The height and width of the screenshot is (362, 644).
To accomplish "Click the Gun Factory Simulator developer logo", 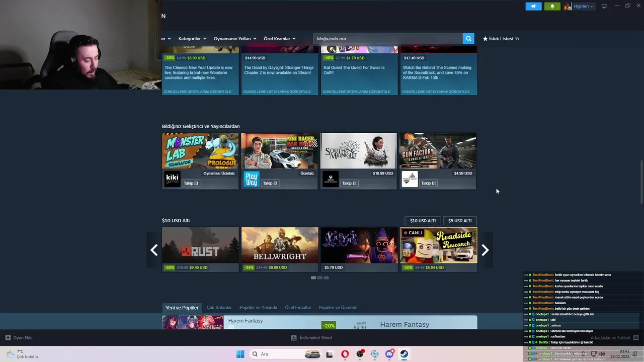I will coord(410,179).
